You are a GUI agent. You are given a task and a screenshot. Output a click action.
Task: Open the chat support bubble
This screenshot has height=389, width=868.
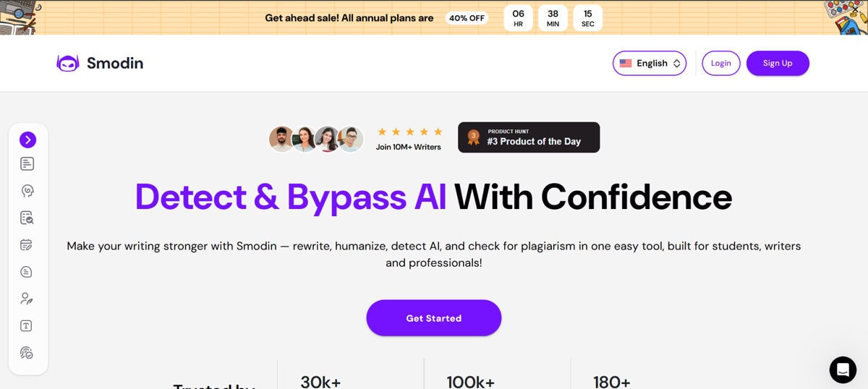843,369
